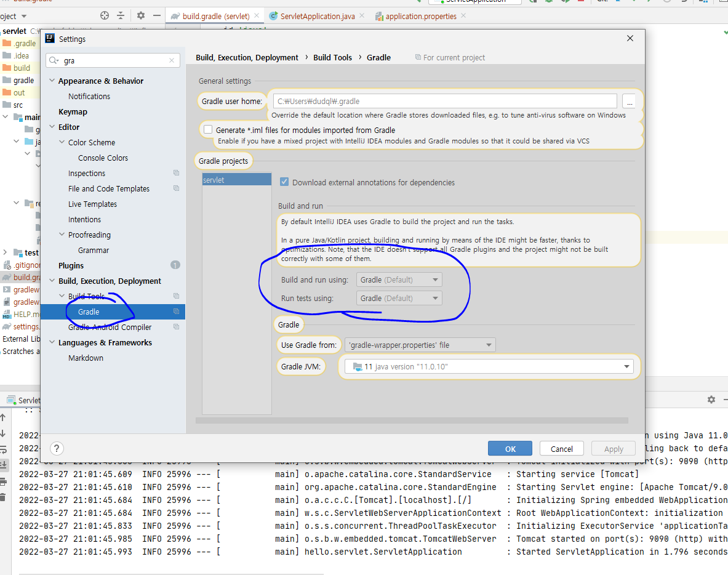Switch to ServletApplication.java editor tab
The width and height of the screenshot is (728, 575).
tap(317, 16)
